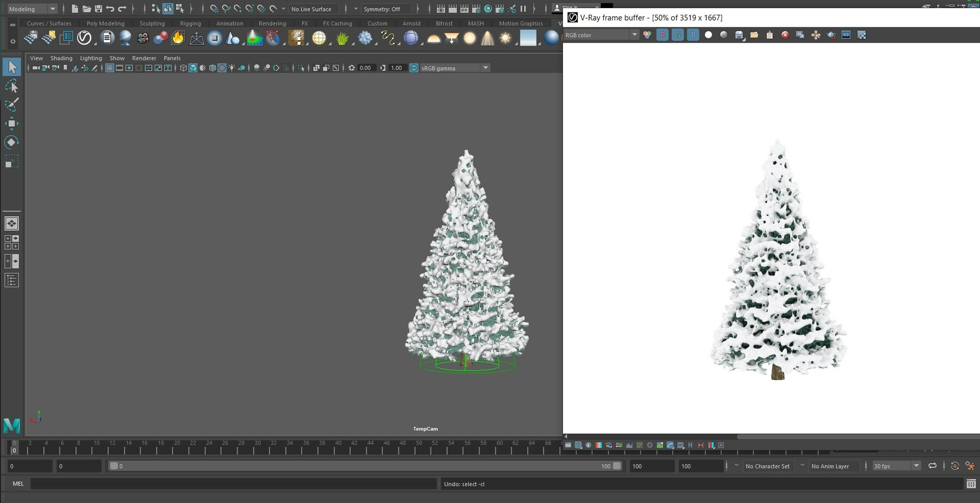Image resolution: width=980 pixels, height=503 pixels.
Task: Open a saved image in the V-Ray frame buffer
Action: 754,35
